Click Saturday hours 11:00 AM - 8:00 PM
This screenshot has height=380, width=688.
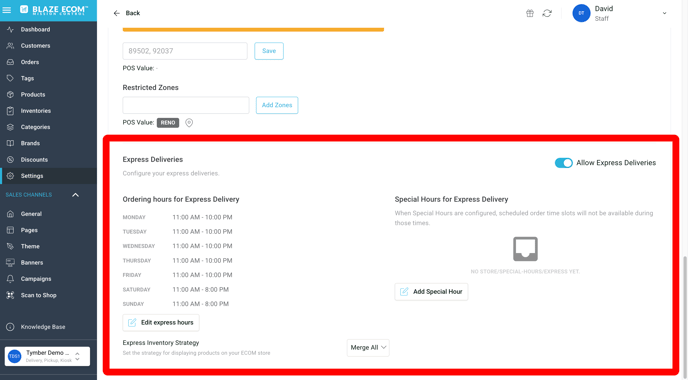pyautogui.click(x=201, y=290)
